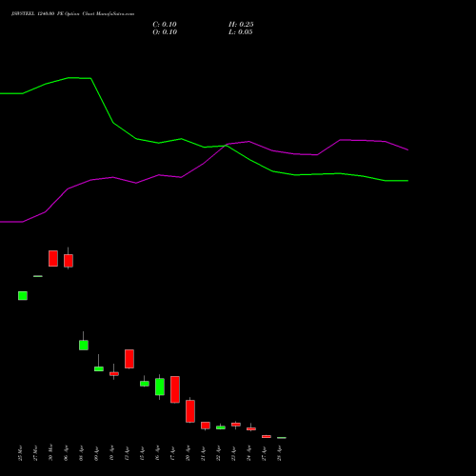Click the JSWSTEEL PE Option Chart title

pos(72,14)
